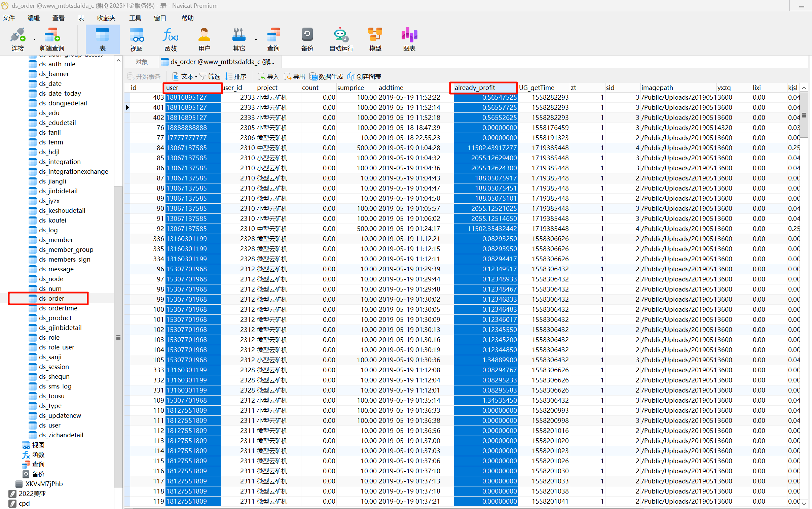Launch 自动运行 automation robot icon

tap(341, 35)
